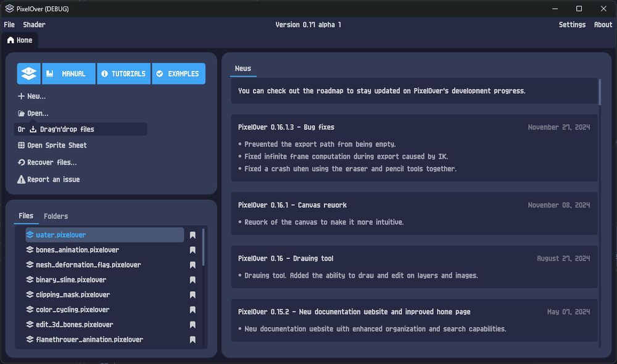This screenshot has width=617, height=364.
Task: Open the Examples gallery
Action: pyautogui.click(x=179, y=73)
